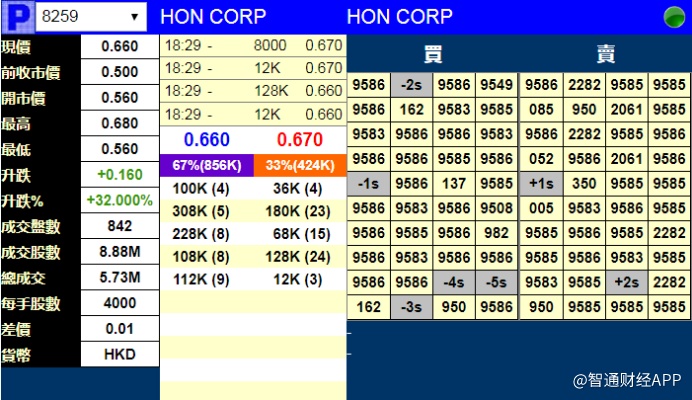Select the 總成交 value 5.73M
This screenshot has height=400, width=692.
(120, 277)
